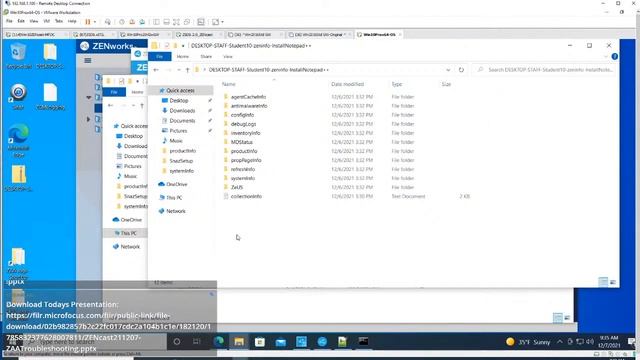Open recent locations dropdown arrow
The height and width of the screenshot is (360, 640).
(x=179, y=70)
